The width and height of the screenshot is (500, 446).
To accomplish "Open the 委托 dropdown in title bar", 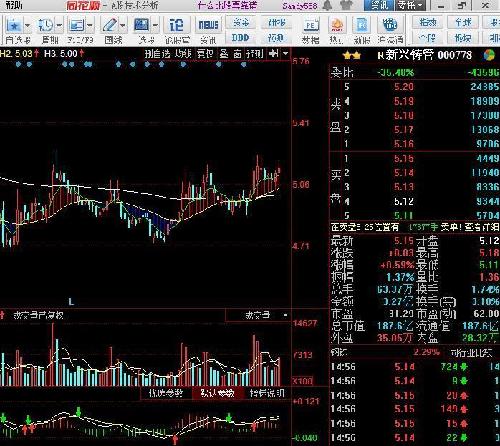I will point(410,5).
